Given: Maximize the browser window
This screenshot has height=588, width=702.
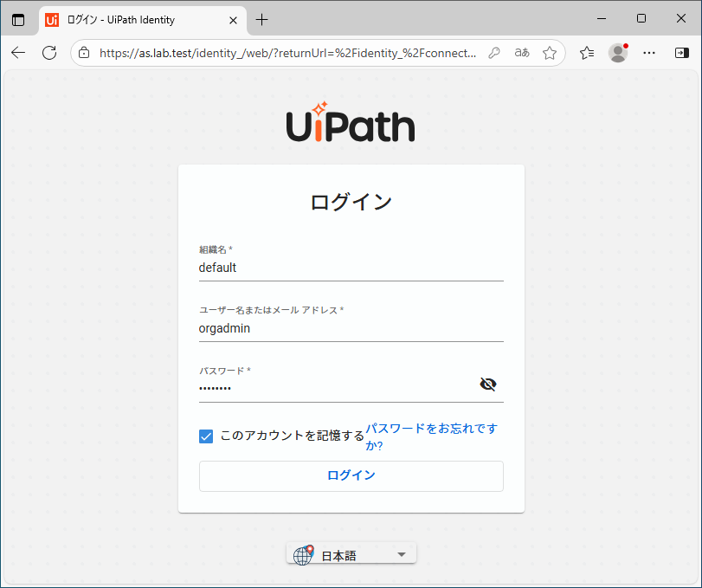Looking at the screenshot, I should click(x=641, y=18).
